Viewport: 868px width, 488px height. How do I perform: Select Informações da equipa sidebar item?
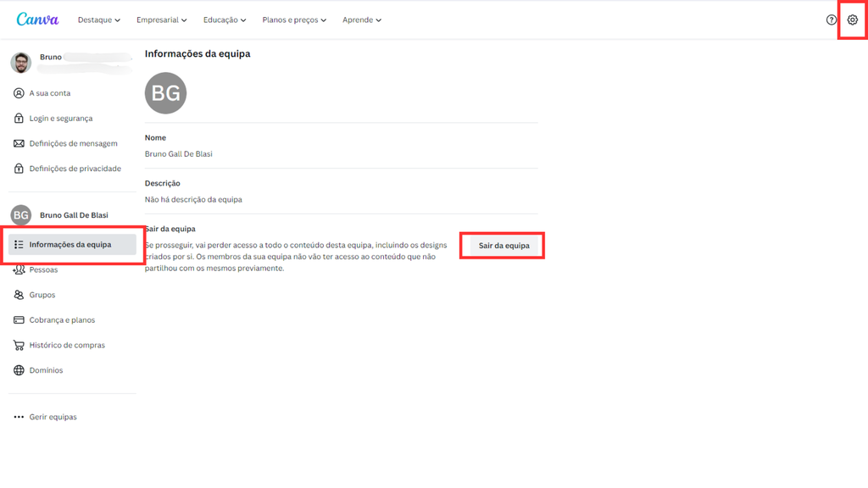[x=72, y=245]
